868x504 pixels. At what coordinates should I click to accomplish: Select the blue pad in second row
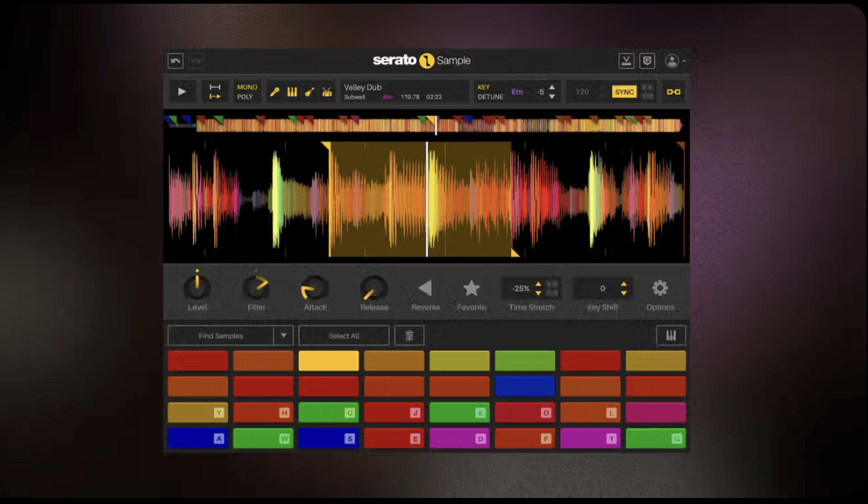525,387
